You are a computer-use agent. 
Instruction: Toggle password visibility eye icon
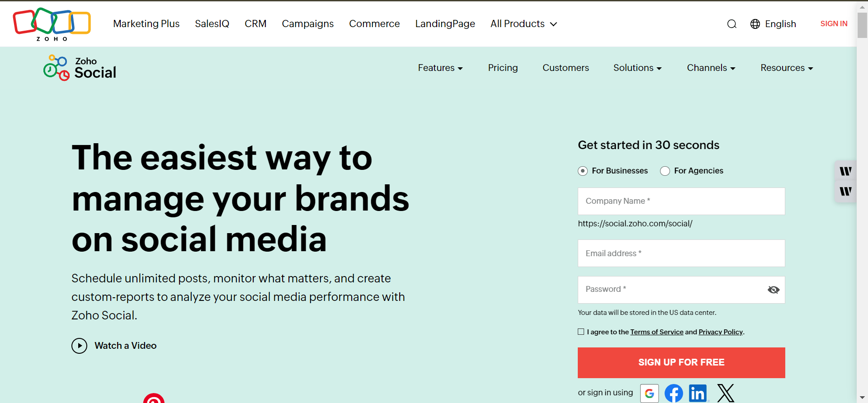773,290
